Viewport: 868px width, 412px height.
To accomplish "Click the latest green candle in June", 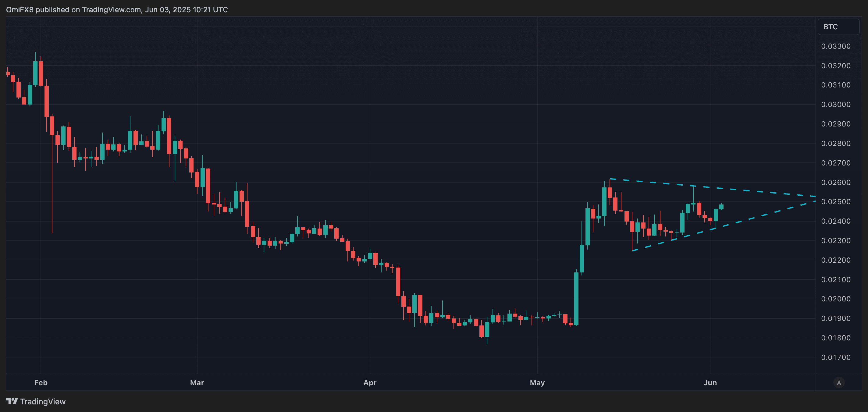I will point(721,207).
